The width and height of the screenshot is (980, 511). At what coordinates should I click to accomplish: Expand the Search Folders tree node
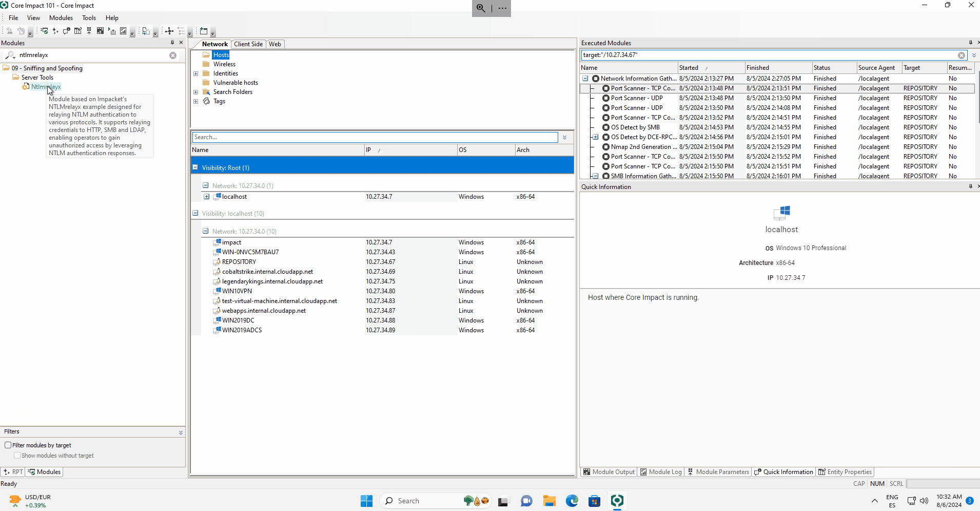[196, 92]
